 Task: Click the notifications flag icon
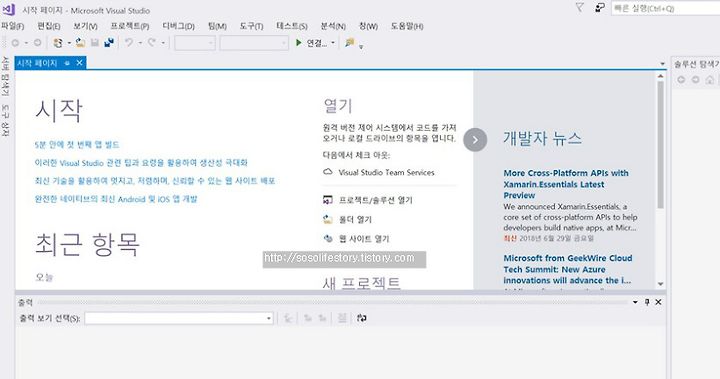point(579,7)
